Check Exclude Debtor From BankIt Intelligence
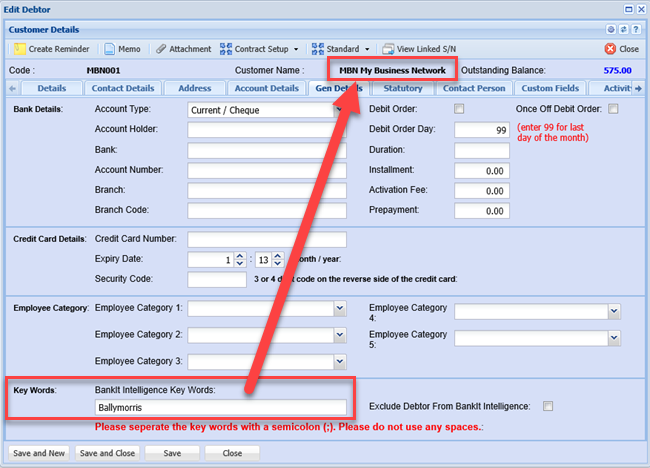The image size is (650, 468). pos(547,406)
